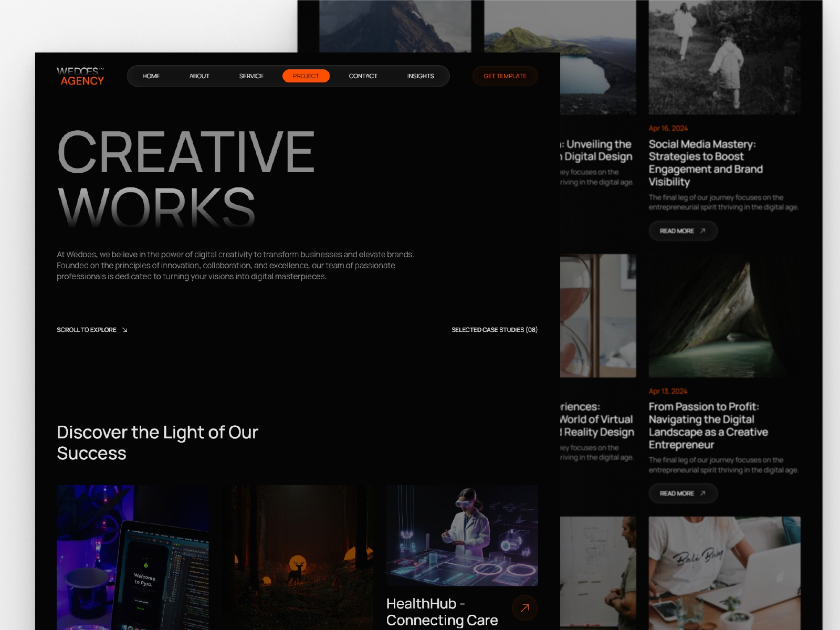The image size is (840, 630).
Task: Click the diagonal arrow next to SCROLL TO EXPLORE
Action: tap(124, 330)
